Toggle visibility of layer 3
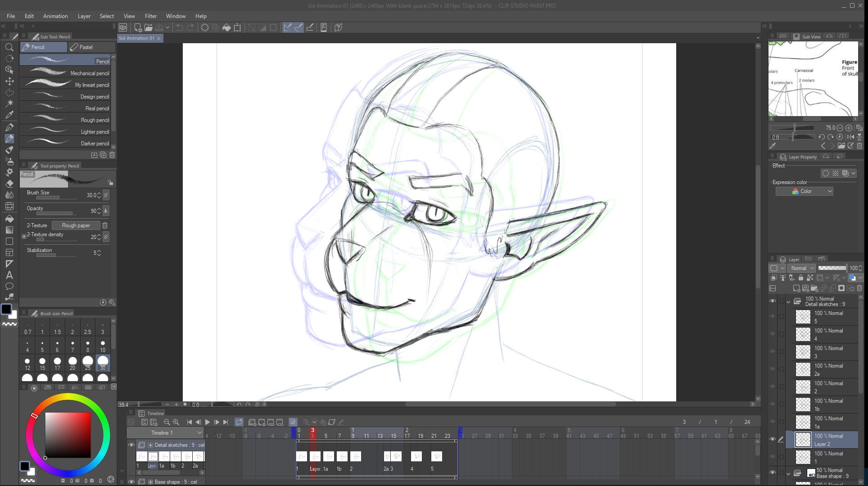The height and width of the screenshot is (486, 868). click(773, 352)
